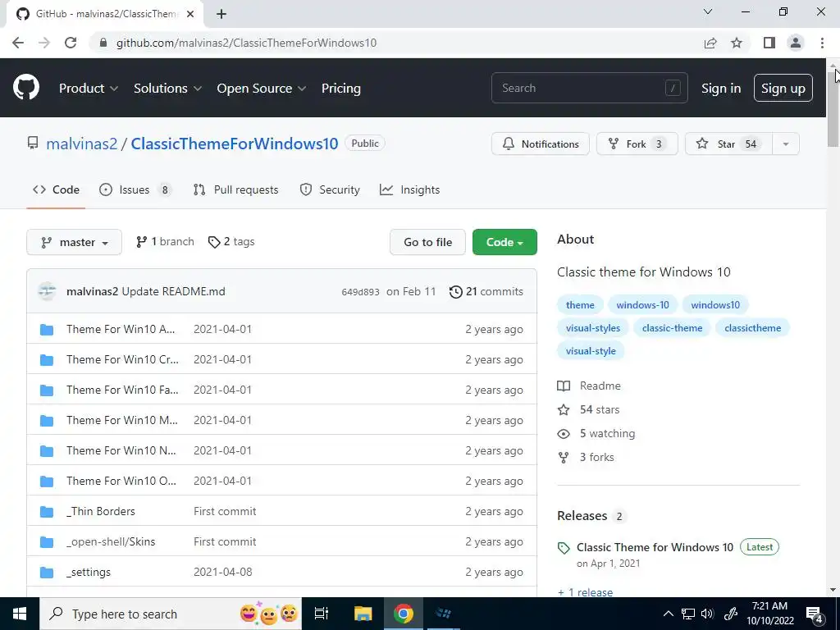Click the GitHub Octocat logo in header
The image size is (840, 630).
pyautogui.click(x=26, y=87)
